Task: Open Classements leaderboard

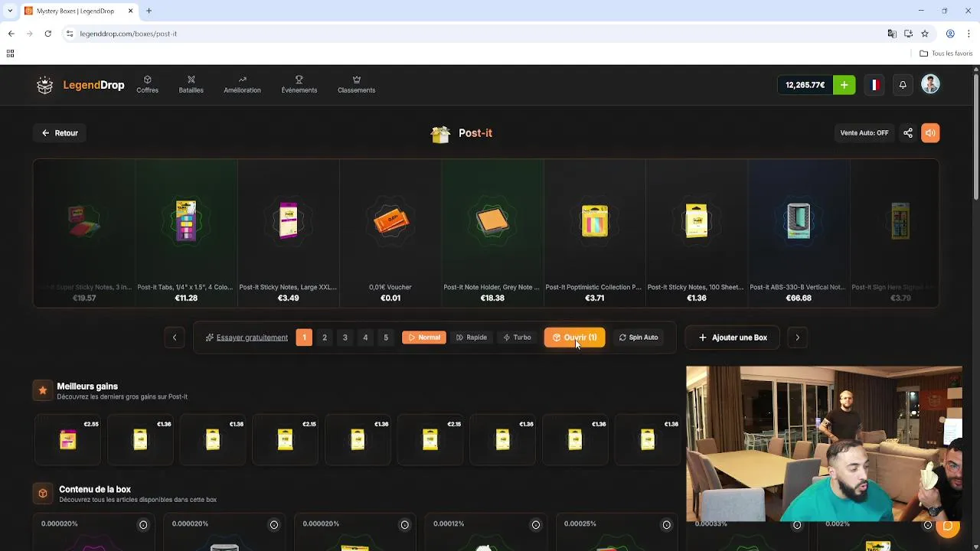Action: point(356,84)
